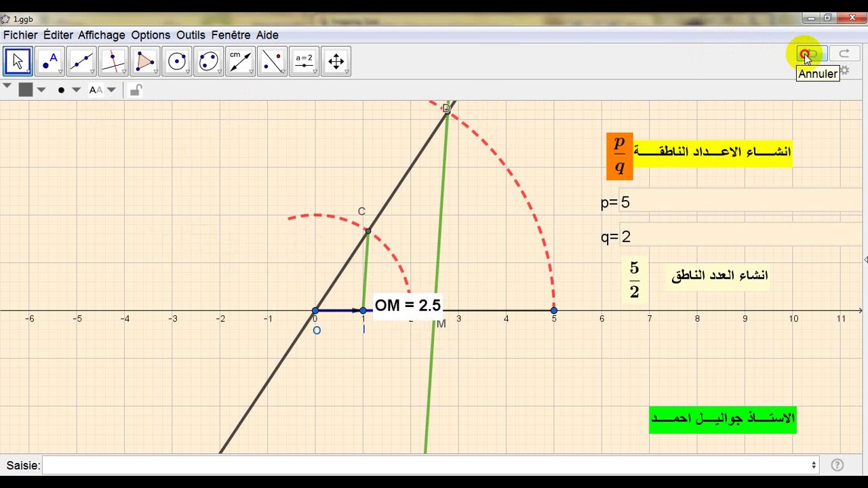Expand the side panel arrow at right edge

865,260
